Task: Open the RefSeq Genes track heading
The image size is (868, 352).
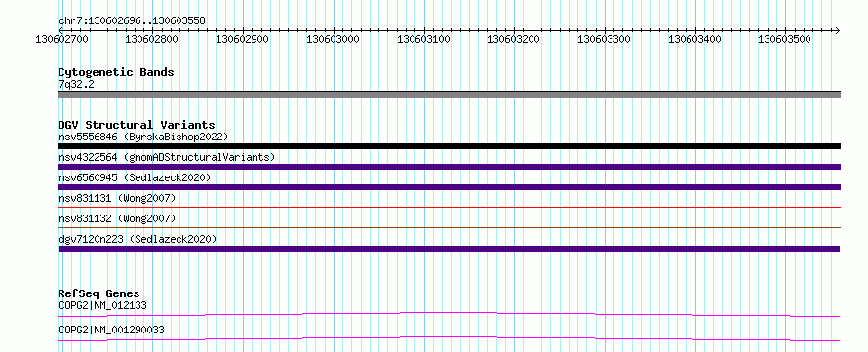Action: (99, 293)
